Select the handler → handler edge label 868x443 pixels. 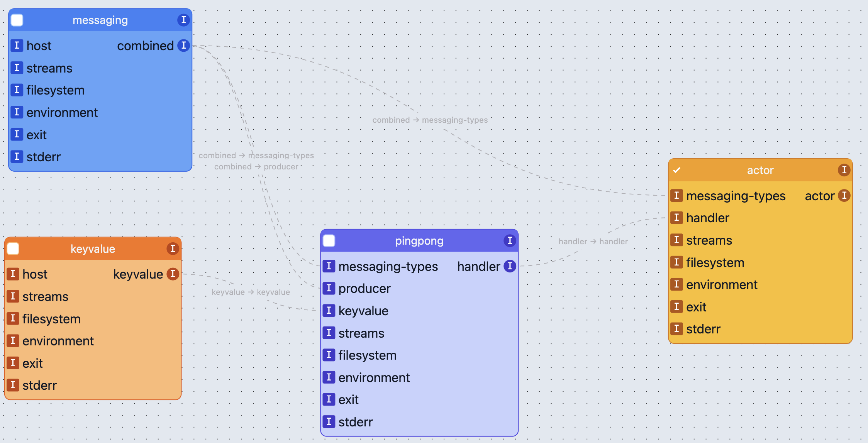tap(593, 242)
